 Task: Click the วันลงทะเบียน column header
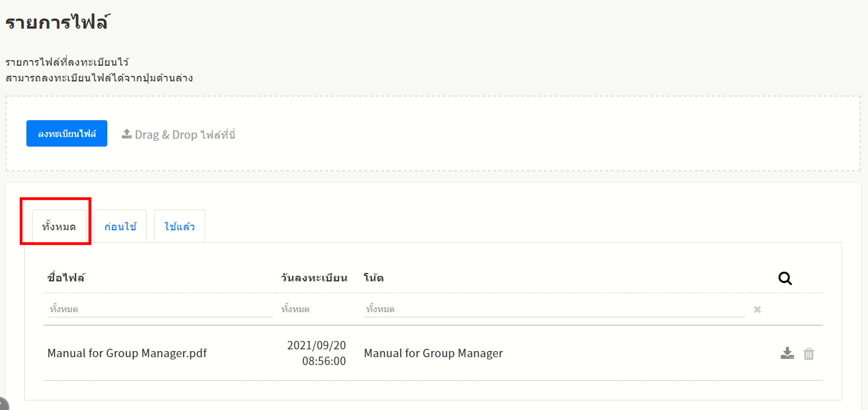(x=313, y=277)
